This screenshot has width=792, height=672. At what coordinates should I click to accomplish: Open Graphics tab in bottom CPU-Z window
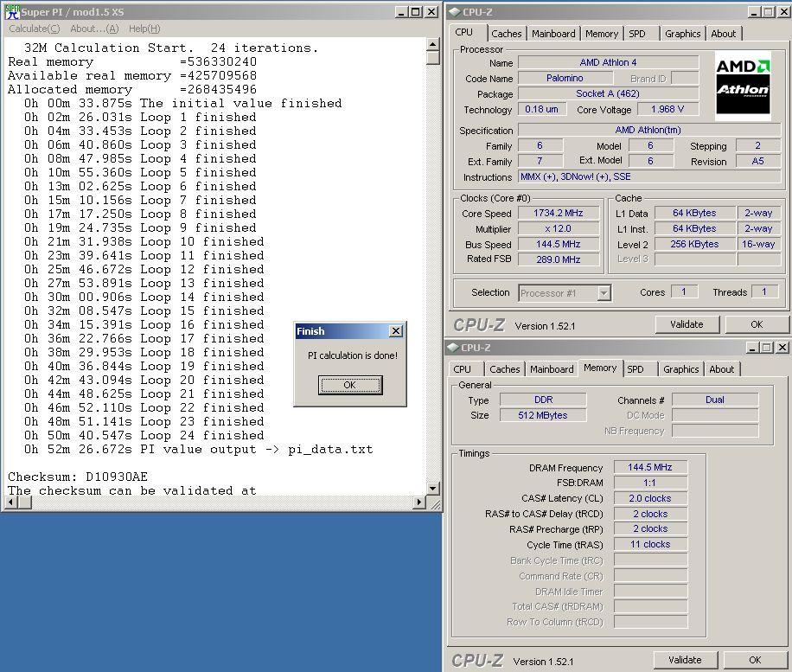tap(680, 369)
